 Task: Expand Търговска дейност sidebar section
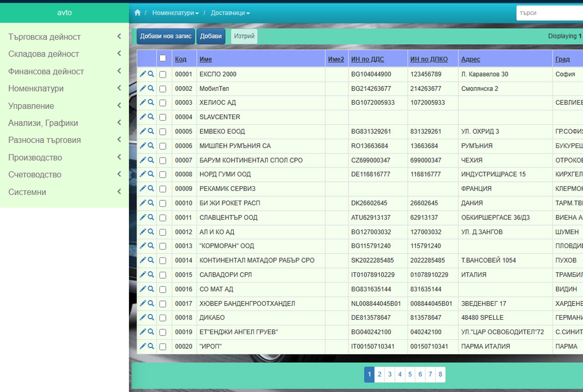pos(65,37)
